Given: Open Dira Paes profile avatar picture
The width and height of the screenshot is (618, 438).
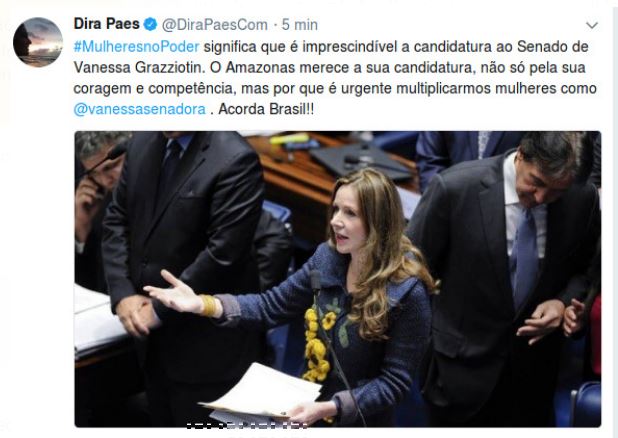Looking at the screenshot, I should [38, 42].
